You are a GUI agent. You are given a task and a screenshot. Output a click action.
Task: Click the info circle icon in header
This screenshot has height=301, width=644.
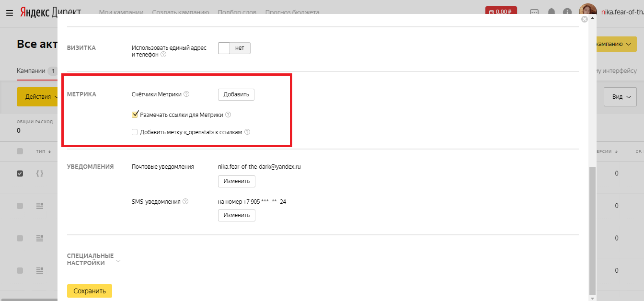click(567, 12)
